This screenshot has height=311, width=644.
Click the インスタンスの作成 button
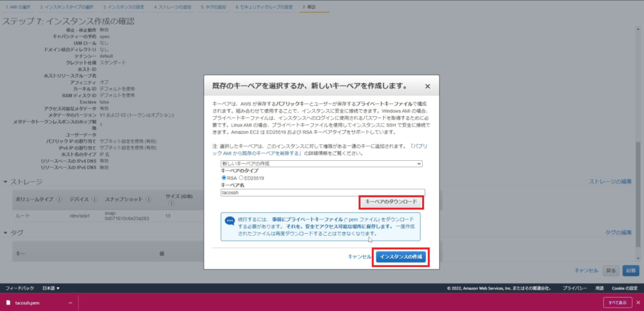402,257
